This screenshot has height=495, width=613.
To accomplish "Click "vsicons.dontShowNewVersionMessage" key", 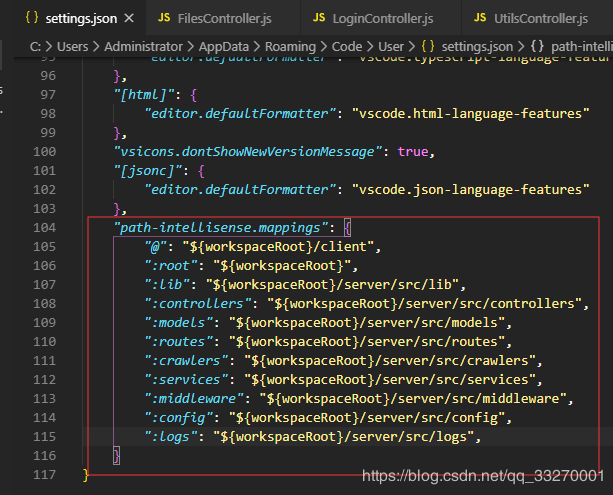I will (x=248, y=152).
